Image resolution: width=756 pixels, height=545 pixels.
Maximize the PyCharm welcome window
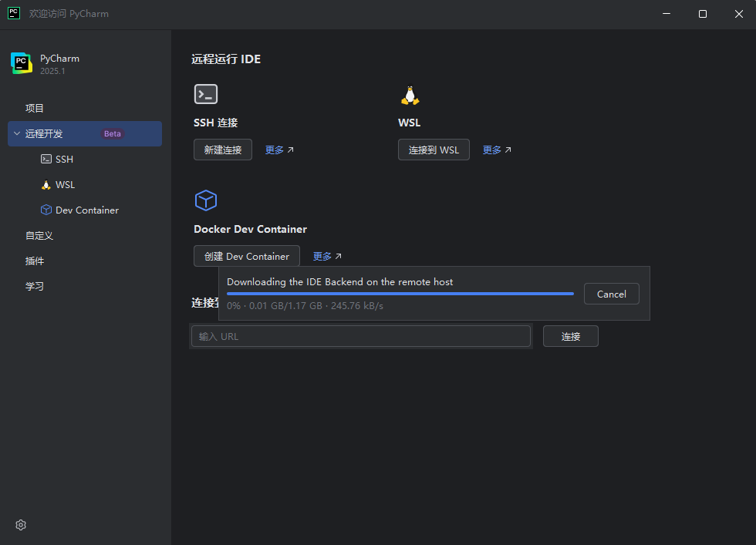(703, 14)
